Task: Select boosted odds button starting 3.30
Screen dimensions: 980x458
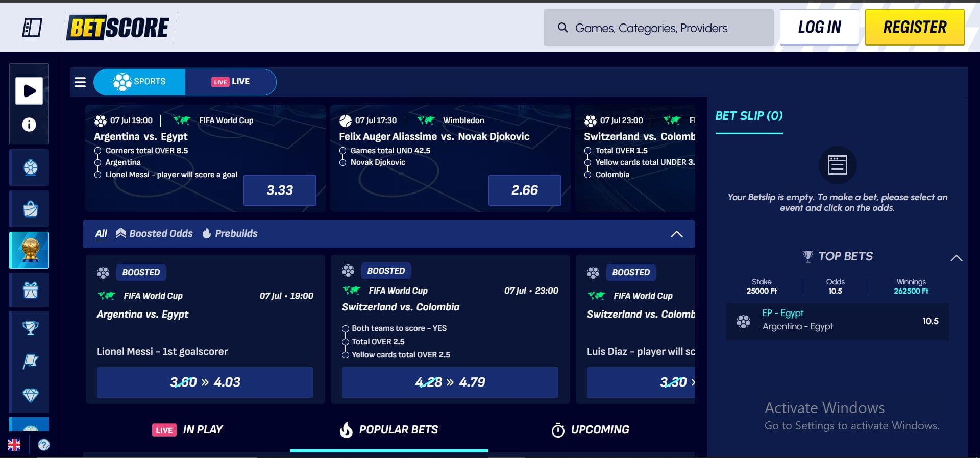Action: [x=641, y=382]
